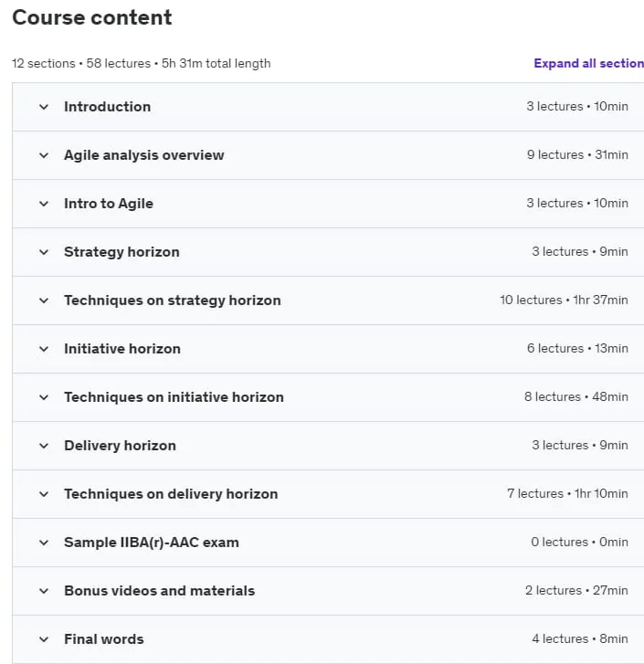Image resolution: width=644 pixels, height=664 pixels.
Task: Toggle the Initiative horizon chevron
Action: pyautogui.click(x=44, y=349)
